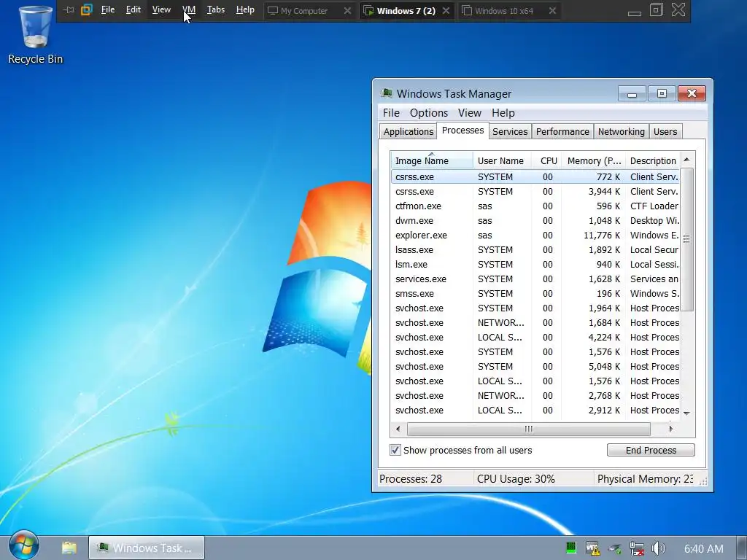Close the Windows 10 x64 VM tab
747x560 pixels.
point(553,10)
